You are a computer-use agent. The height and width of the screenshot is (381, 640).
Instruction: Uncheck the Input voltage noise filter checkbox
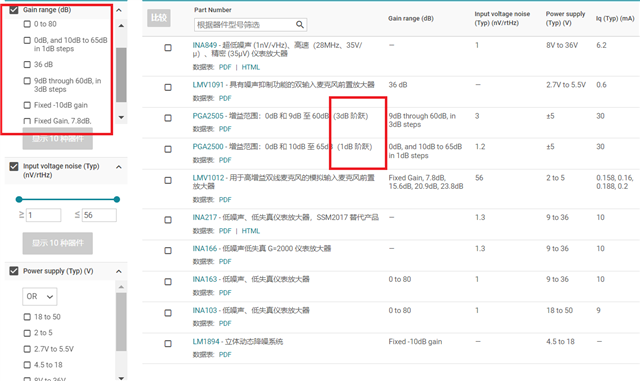pos(14,166)
